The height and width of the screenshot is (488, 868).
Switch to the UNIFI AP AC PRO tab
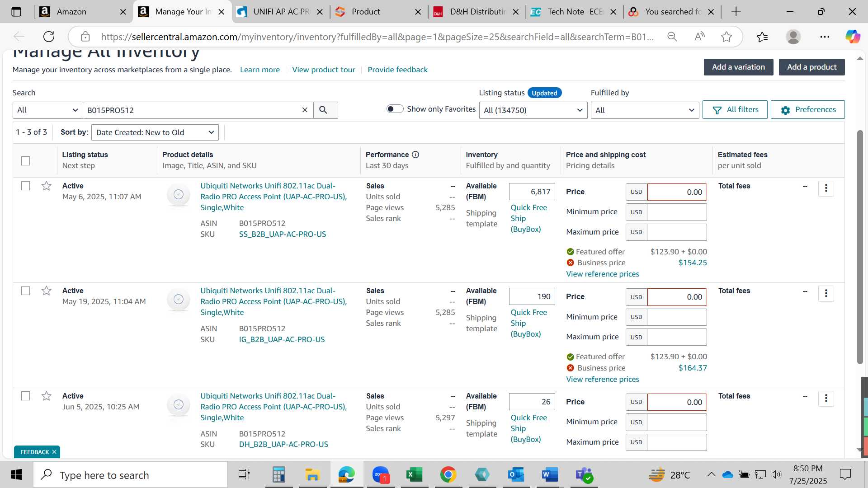(280, 12)
